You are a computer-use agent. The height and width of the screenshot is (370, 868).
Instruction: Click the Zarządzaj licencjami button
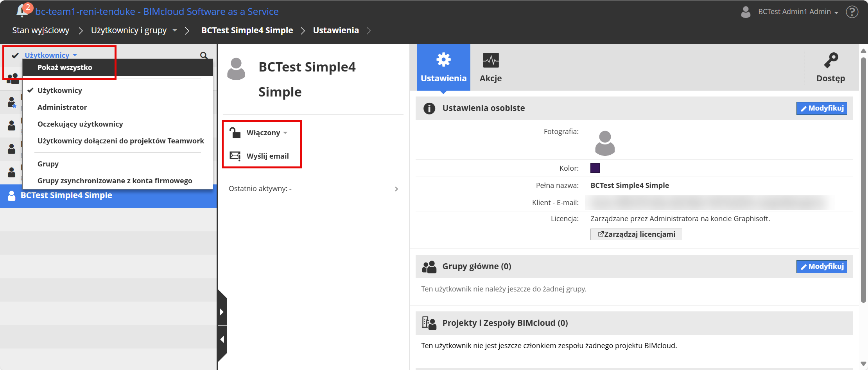tap(636, 234)
